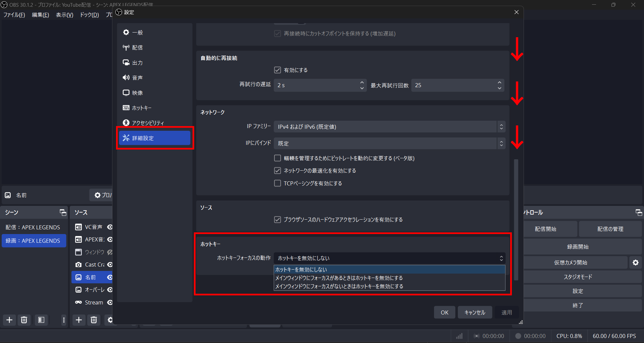The image size is (644, 343).
Task: Delete selected scene with trash icon
Action: coord(24,320)
